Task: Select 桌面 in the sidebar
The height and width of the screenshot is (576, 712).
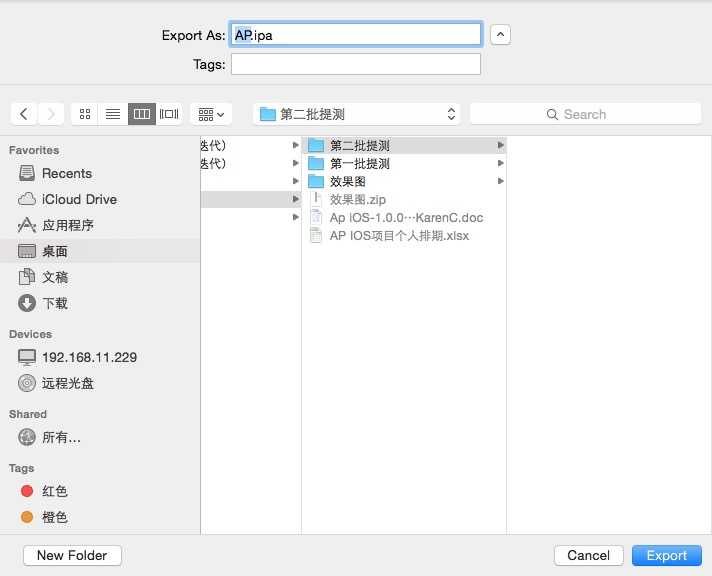Action: point(100,251)
